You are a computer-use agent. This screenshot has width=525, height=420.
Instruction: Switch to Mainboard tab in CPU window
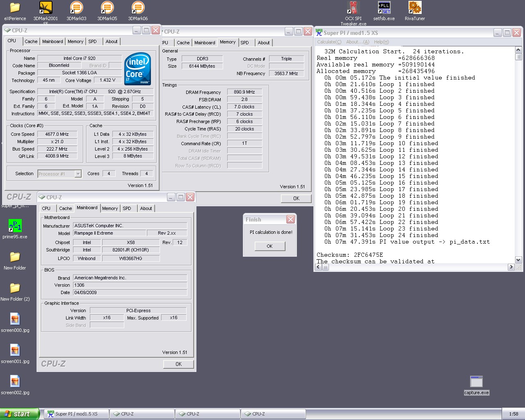point(52,41)
